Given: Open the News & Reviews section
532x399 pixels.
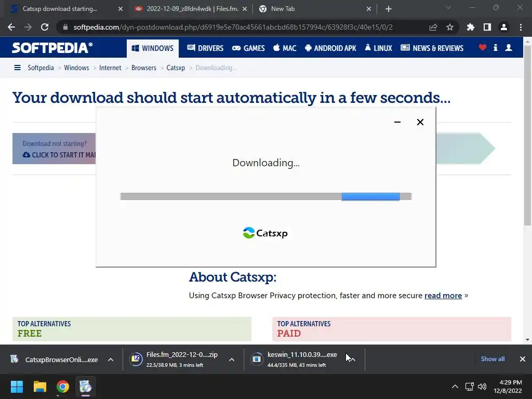Looking at the screenshot, I should coord(432,48).
